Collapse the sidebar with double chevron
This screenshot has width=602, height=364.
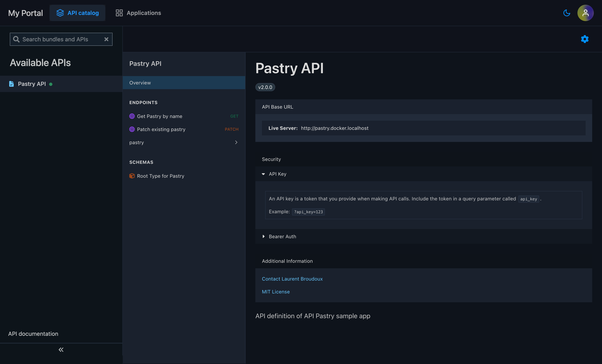point(61,350)
